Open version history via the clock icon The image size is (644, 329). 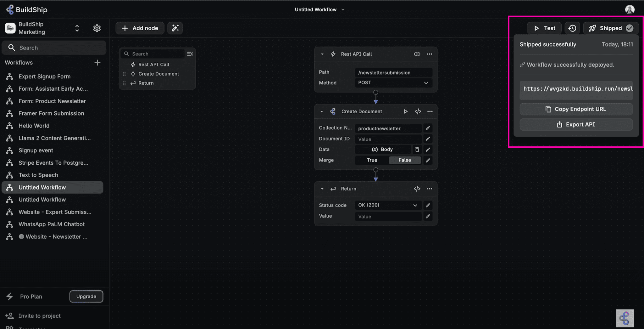coord(572,28)
